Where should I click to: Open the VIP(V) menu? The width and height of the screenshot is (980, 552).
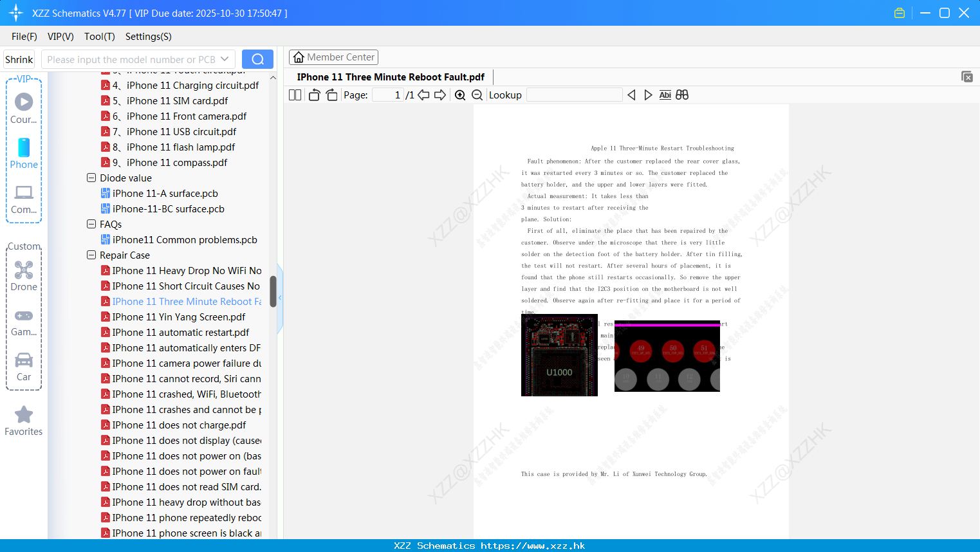(60, 37)
